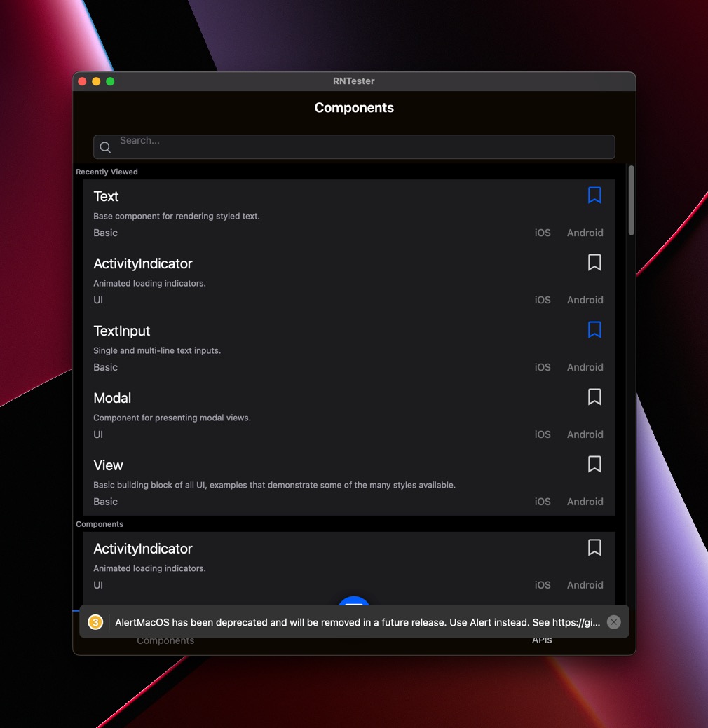Screen dimensions: 708x728
Task: Click 'Basic building block of all UI' description
Action: click(x=274, y=485)
